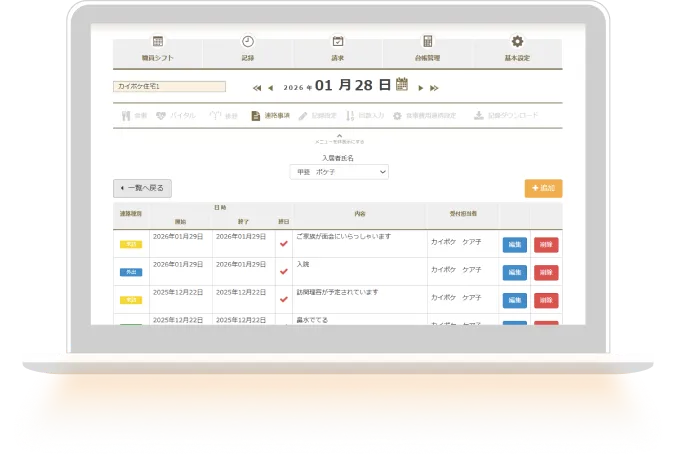
Task: Select the excretion tab icon
Action: point(223,116)
